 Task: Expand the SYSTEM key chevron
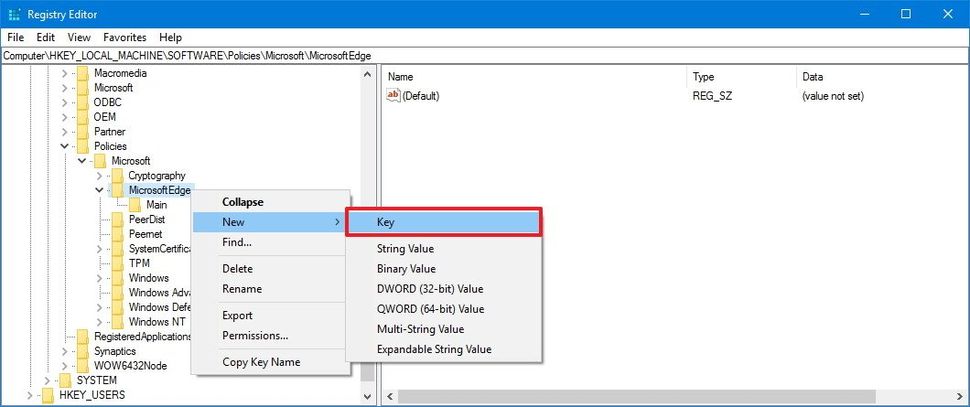pos(47,380)
